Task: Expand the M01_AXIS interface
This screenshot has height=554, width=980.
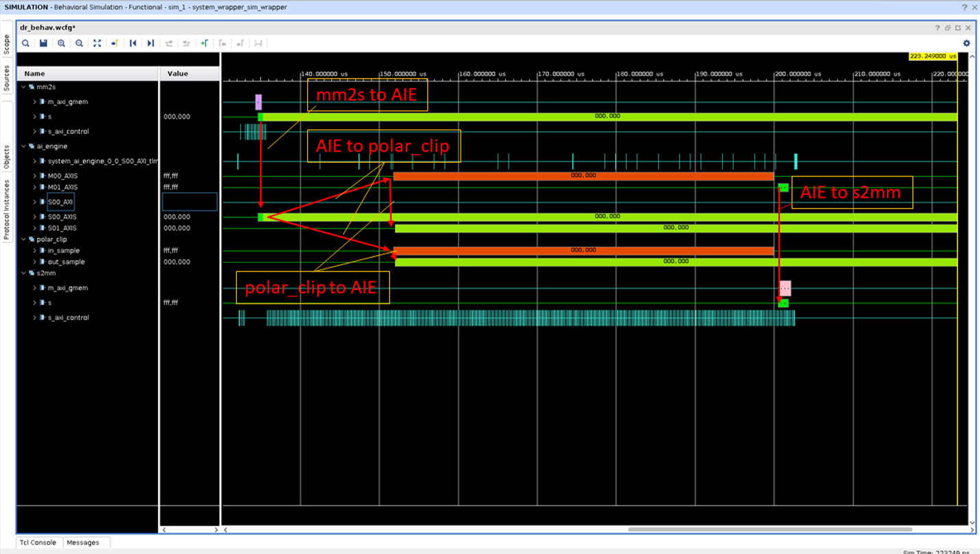Action: [x=34, y=187]
